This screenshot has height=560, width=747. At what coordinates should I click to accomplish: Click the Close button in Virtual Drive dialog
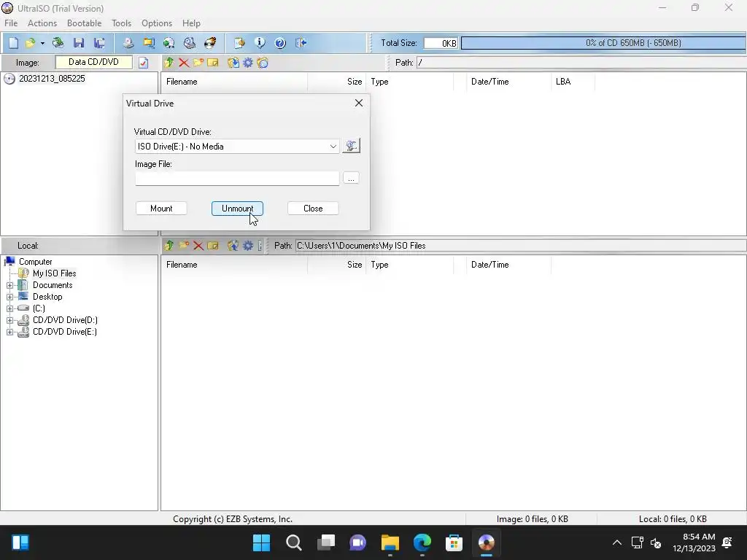pos(313,209)
